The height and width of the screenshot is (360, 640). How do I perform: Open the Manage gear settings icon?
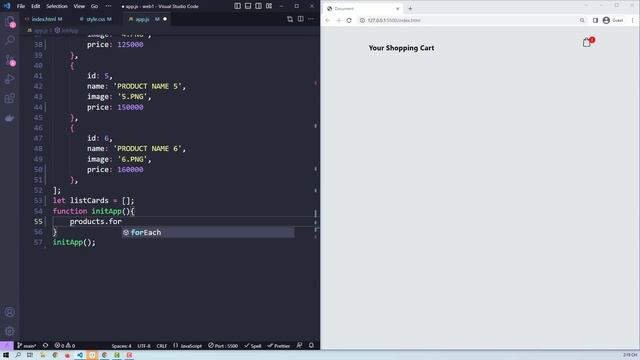pos(10,331)
